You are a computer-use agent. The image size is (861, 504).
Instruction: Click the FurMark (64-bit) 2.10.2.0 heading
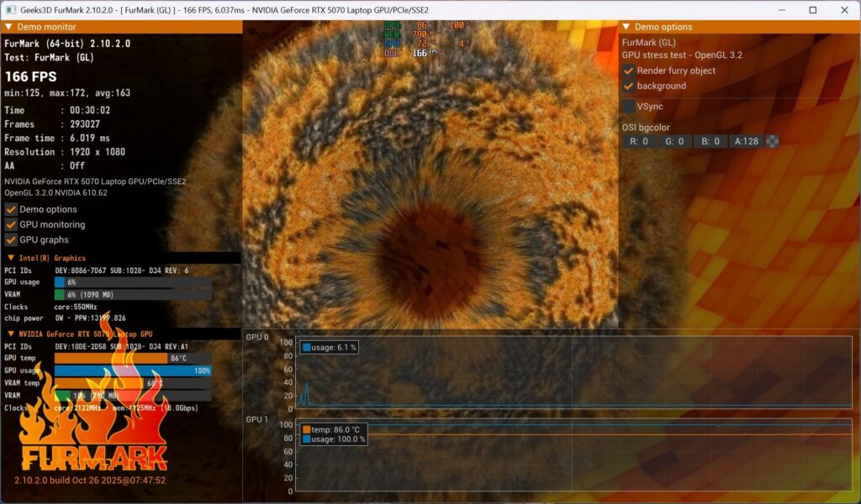pyautogui.click(x=67, y=44)
